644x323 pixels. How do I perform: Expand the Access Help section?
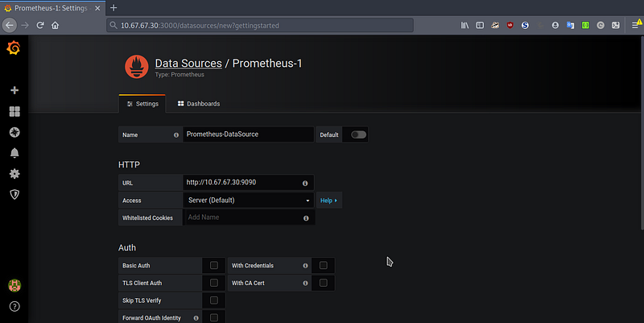329,201
